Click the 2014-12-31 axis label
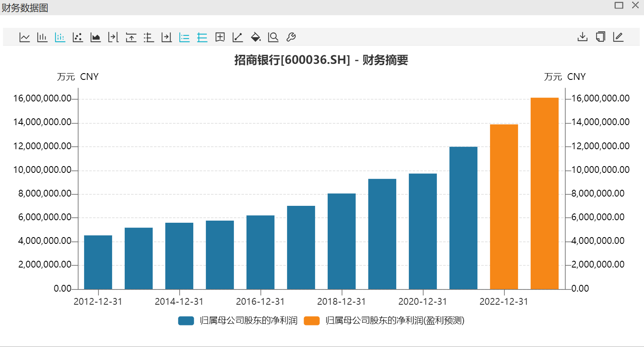The image size is (644, 347). 179,302
